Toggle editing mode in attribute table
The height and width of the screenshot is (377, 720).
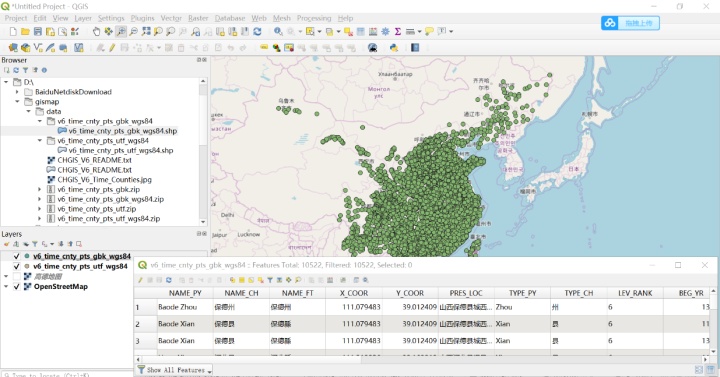click(140, 280)
